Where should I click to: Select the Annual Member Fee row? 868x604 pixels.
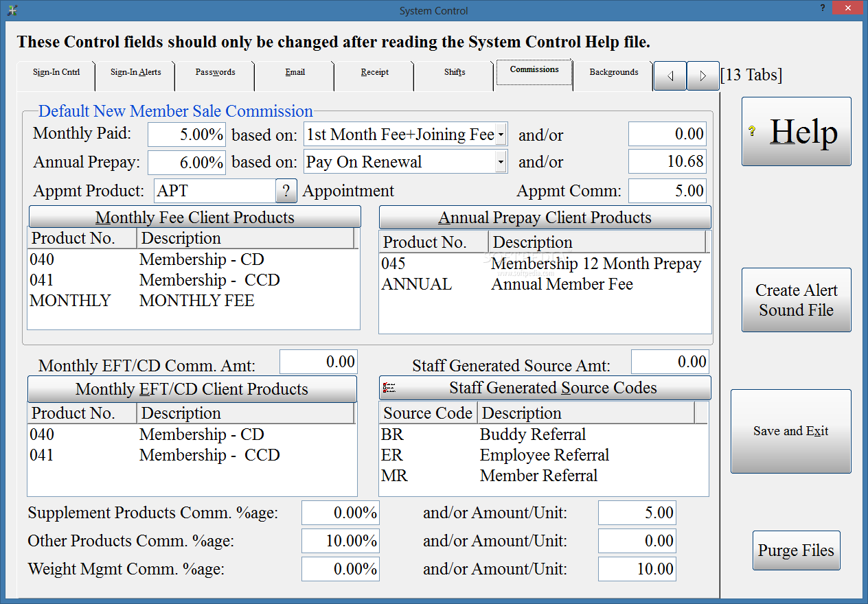[545, 285]
